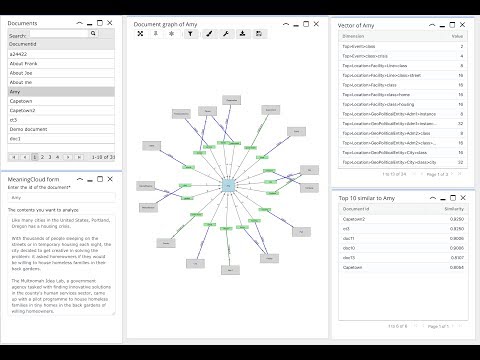Select page 3 in Documents pager
Image resolution: width=480 pixels, height=360 pixels.
[x=50, y=157]
